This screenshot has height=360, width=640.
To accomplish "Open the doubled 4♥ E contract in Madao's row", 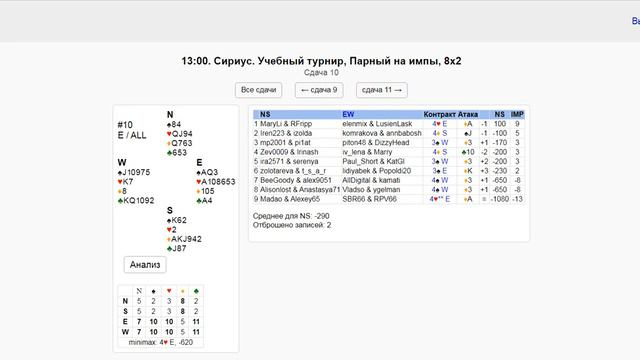I will (x=440, y=199).
